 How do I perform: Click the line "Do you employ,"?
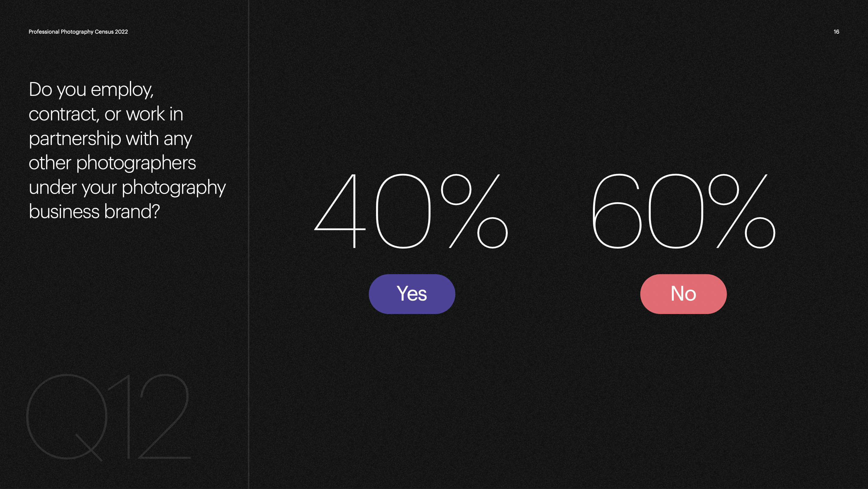(x=91, y=89)
